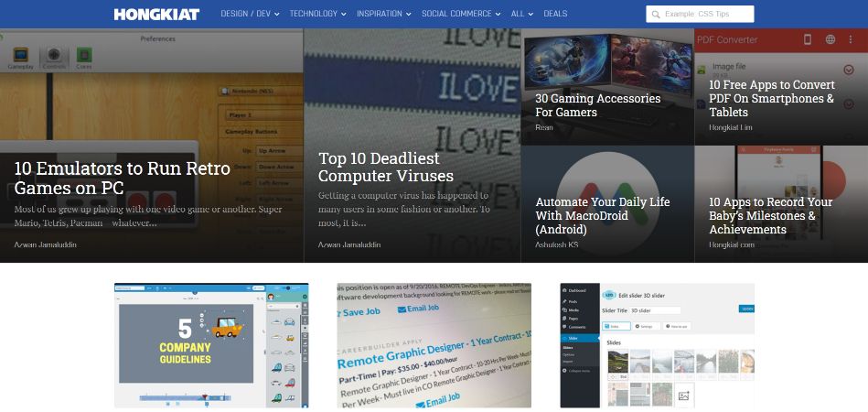Open the '5 Company Guidelines' thumbnail
Viewport: 868px width, 412px height.
(x=211, y=345)
